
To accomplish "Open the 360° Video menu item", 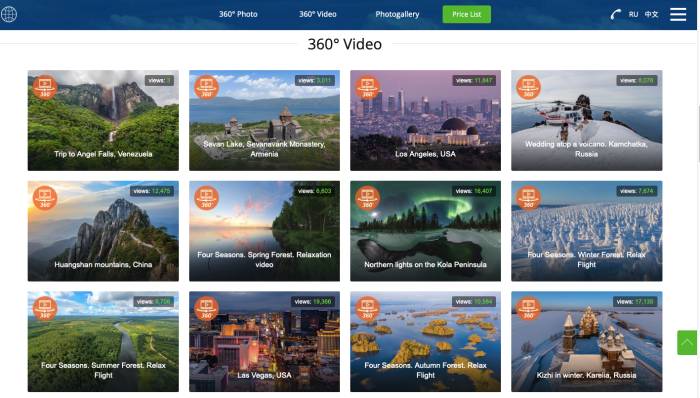I will tap(317, 14).
